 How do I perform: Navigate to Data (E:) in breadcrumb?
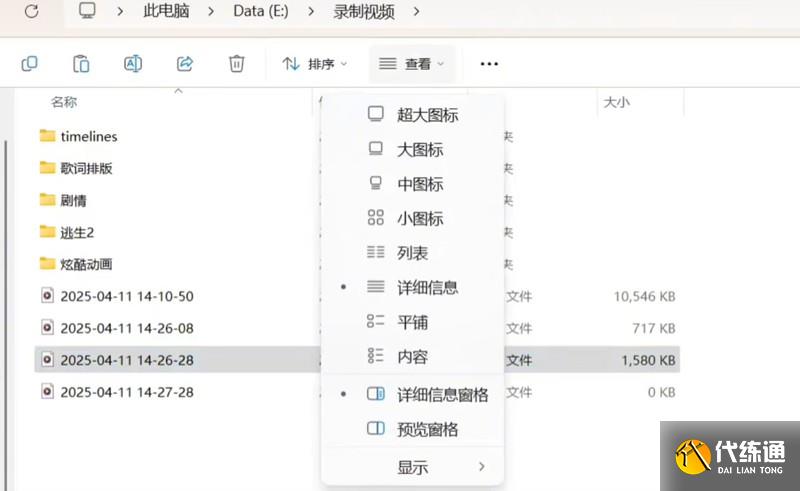coord(261,11)
